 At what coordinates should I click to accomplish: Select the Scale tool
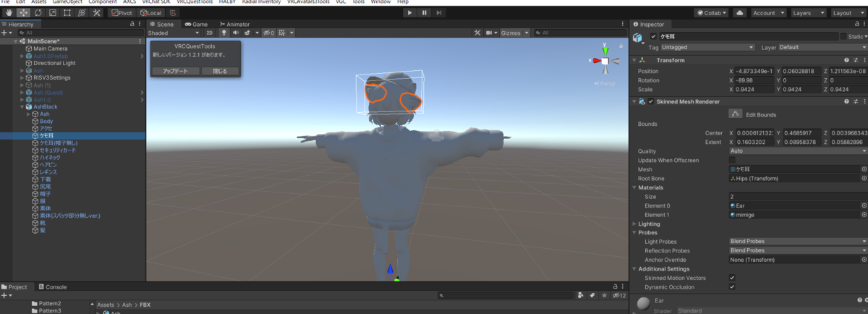(x=51, y=13)
